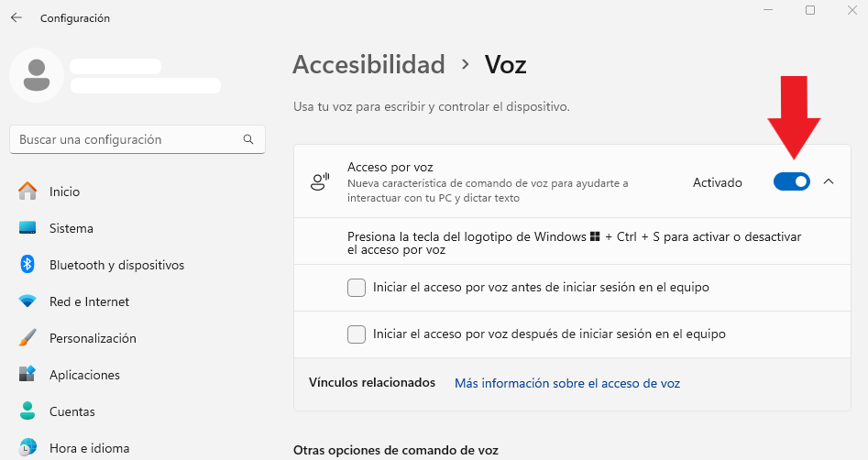Click the Aplicaciones icon
Screen dimensions: 868x460
pyautogui.click(x=27, y=374)
